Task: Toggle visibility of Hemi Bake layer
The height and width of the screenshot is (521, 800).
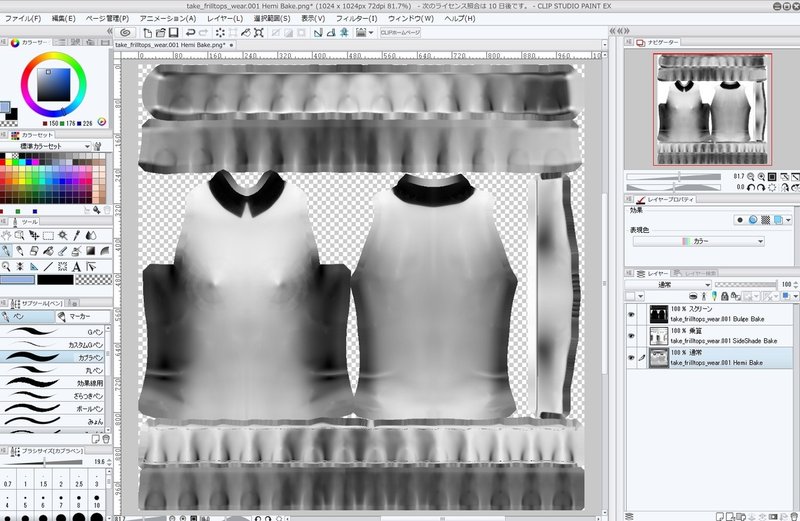Action: [631, 358]
